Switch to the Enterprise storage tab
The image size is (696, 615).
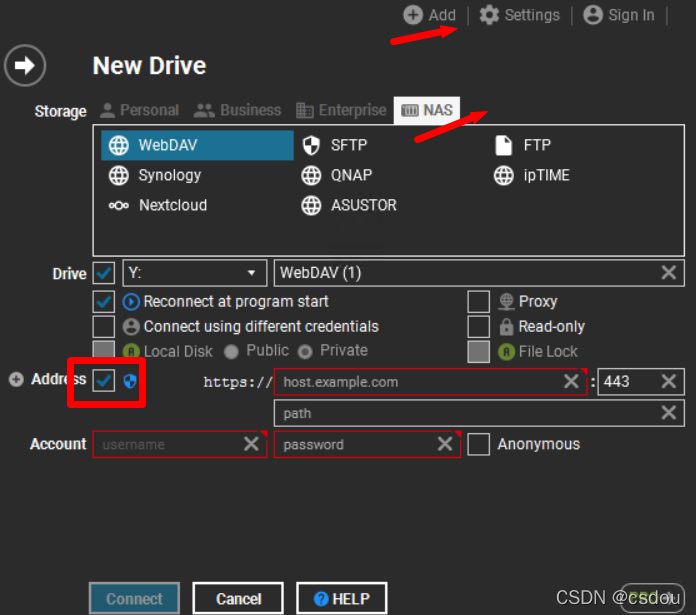coord(341,110)
